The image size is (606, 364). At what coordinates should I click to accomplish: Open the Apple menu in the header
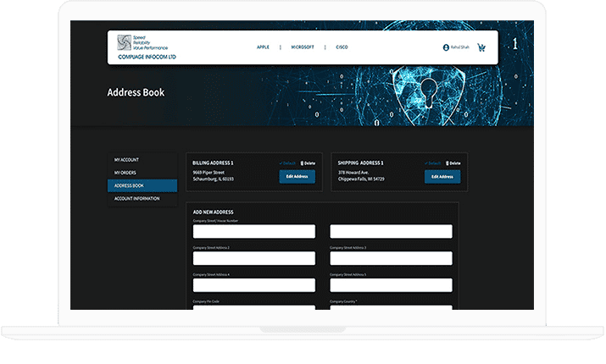click(x=263, y=47)
